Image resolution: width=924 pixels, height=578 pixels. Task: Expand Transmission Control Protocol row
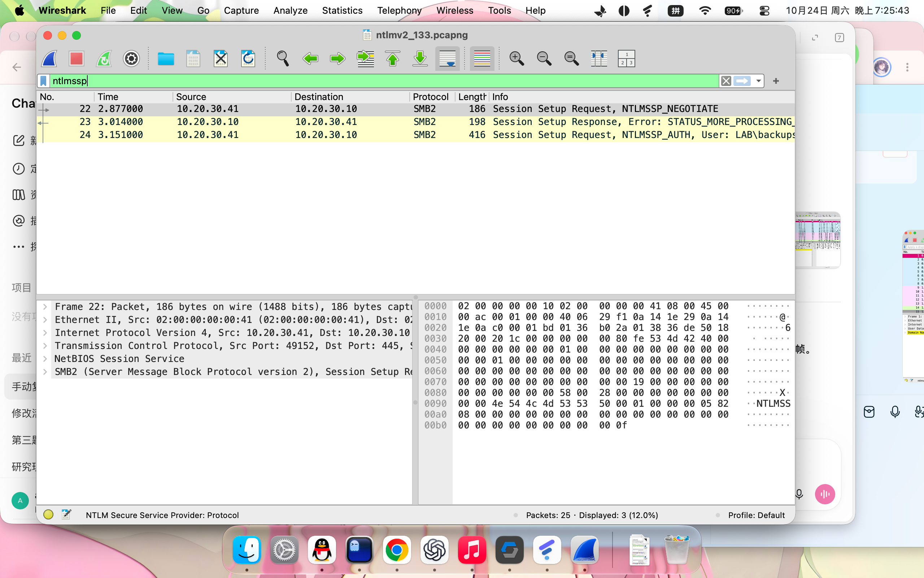45,346
